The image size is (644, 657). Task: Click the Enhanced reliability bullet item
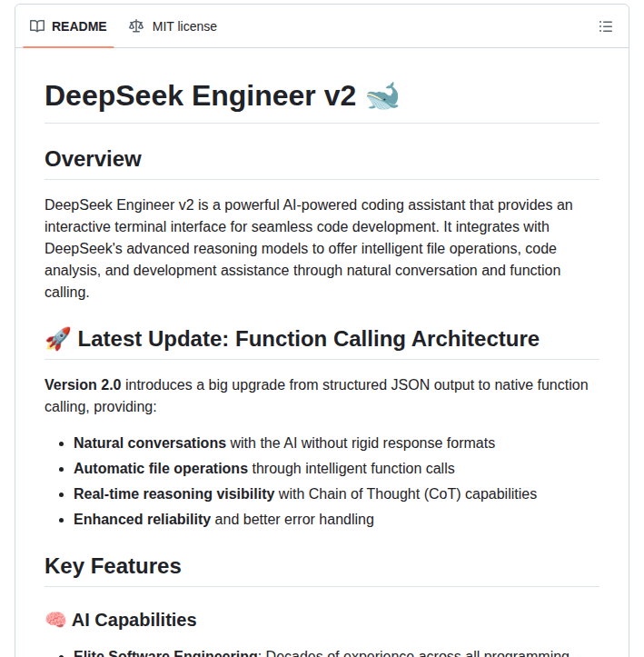coord(223,519)
